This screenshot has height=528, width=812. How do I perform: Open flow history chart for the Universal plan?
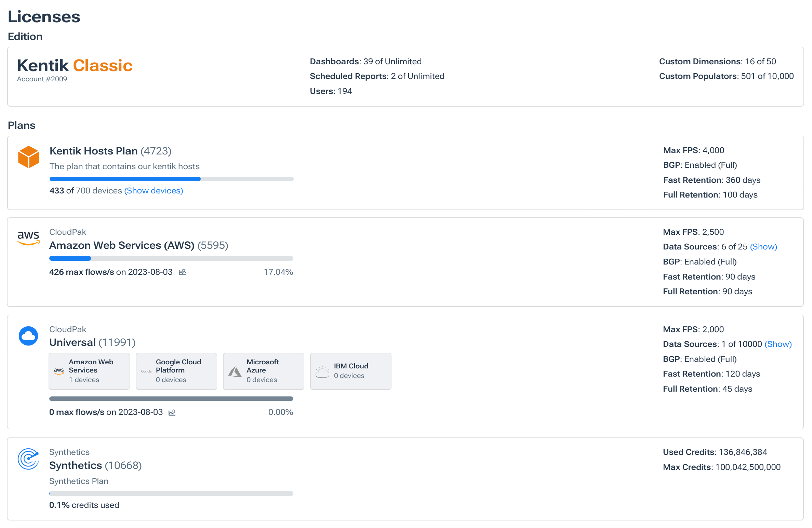(172, 412)
